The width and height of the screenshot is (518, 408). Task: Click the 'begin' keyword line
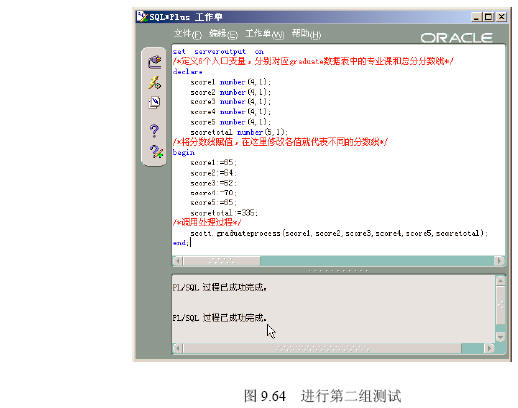pos(184,152)
